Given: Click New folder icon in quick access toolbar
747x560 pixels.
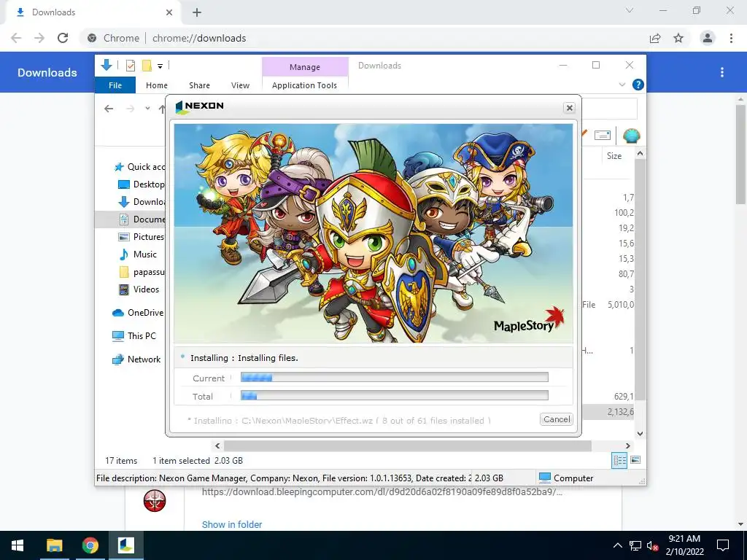Looking at the screenshot, I should click(147, 66).
